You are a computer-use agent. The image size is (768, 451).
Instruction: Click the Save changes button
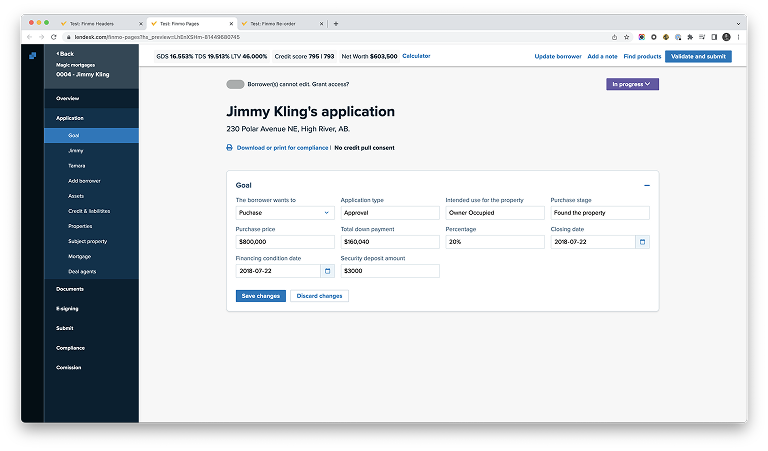click(x=261, y=296)
